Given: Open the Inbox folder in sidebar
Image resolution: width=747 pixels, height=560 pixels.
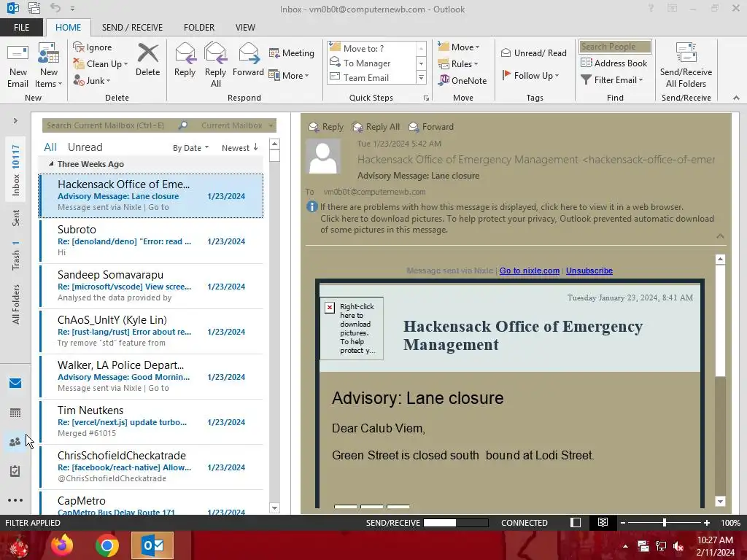Looking at the screenshot, I should pyautogui.click(x=16, y=170).
